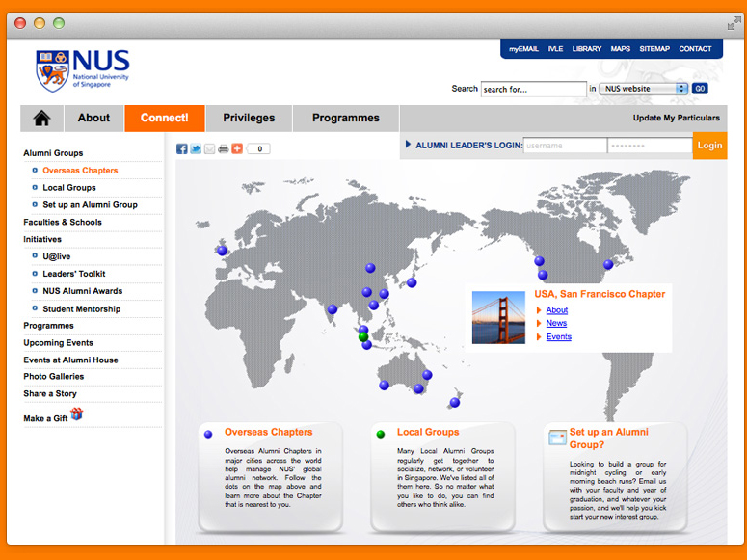Viewport: 747px width, 560px height.
Task: Open CONTACT link in top bar
Action: [695, 48]
